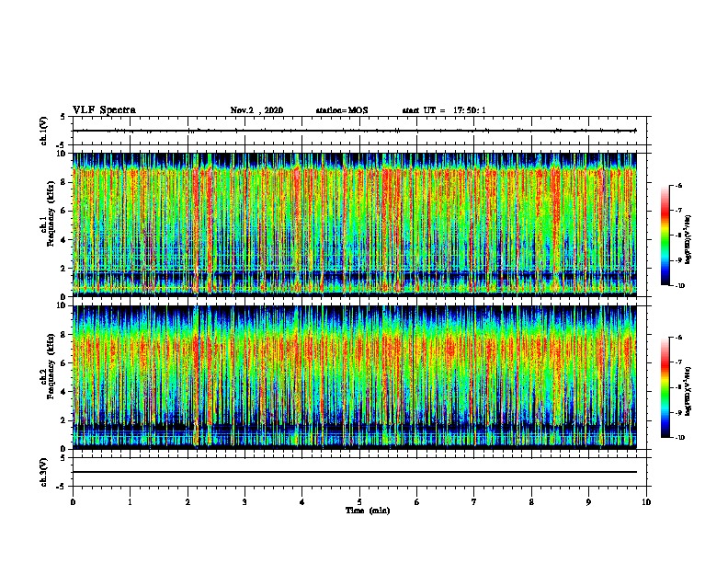The height and width of the screenshot is (563, 728).
Task: Select the "start UT = 17:50: 1" text
Action: (444, 110)
